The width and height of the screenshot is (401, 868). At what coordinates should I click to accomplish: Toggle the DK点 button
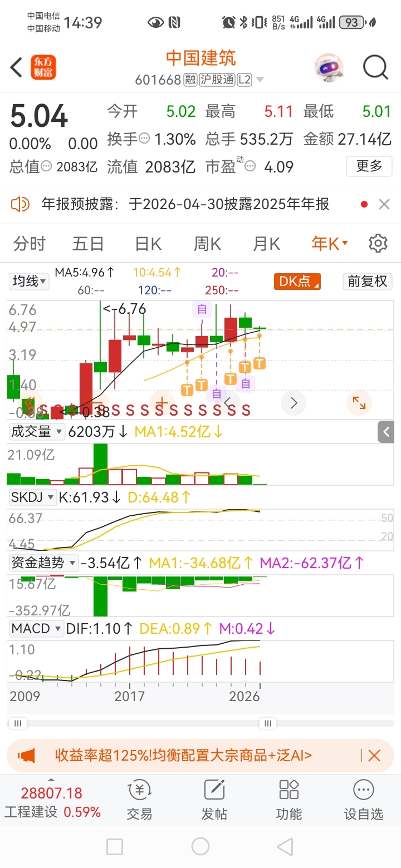(297, 282)
